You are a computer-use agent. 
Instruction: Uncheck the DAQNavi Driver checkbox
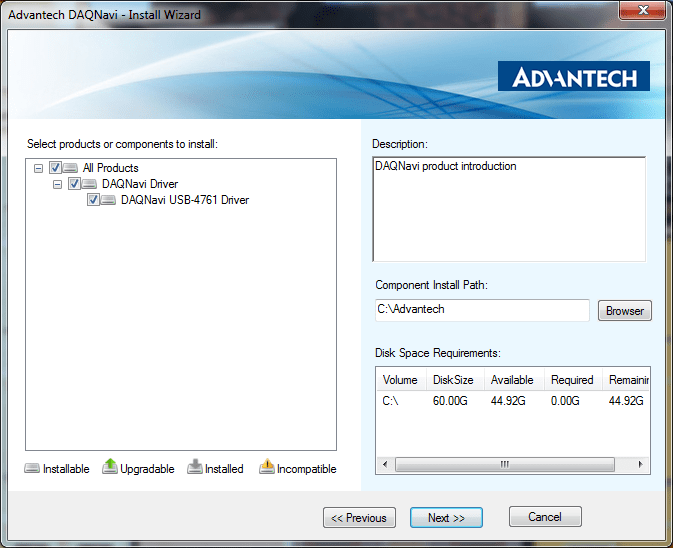[x=74, y=184]
